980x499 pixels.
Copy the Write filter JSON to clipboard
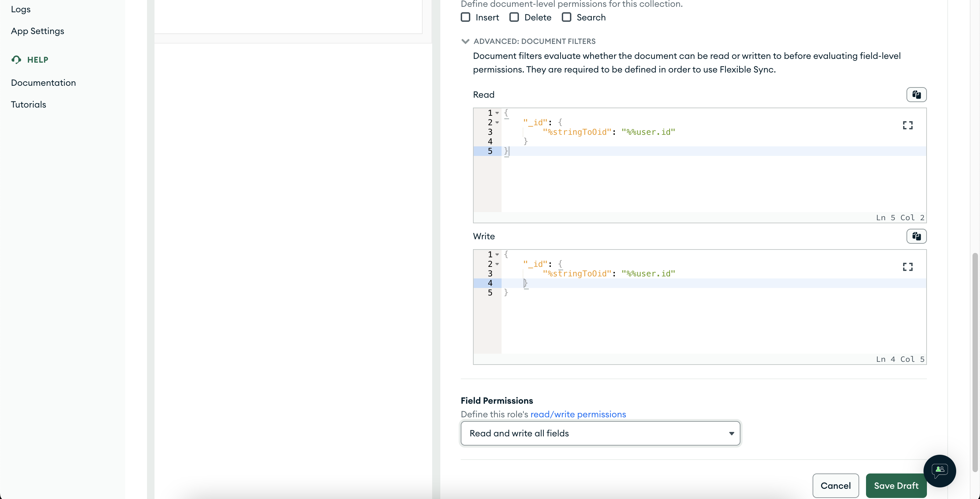[x=916, y=236]
